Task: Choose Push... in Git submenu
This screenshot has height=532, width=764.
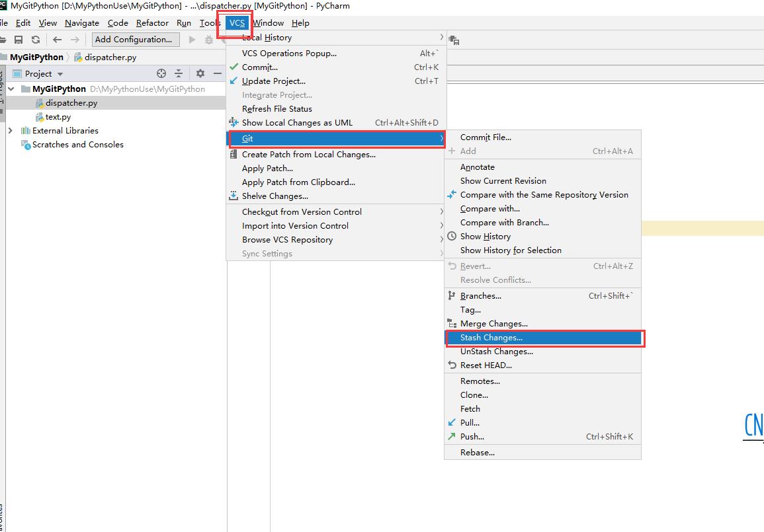Action: [x=543, y=437]
